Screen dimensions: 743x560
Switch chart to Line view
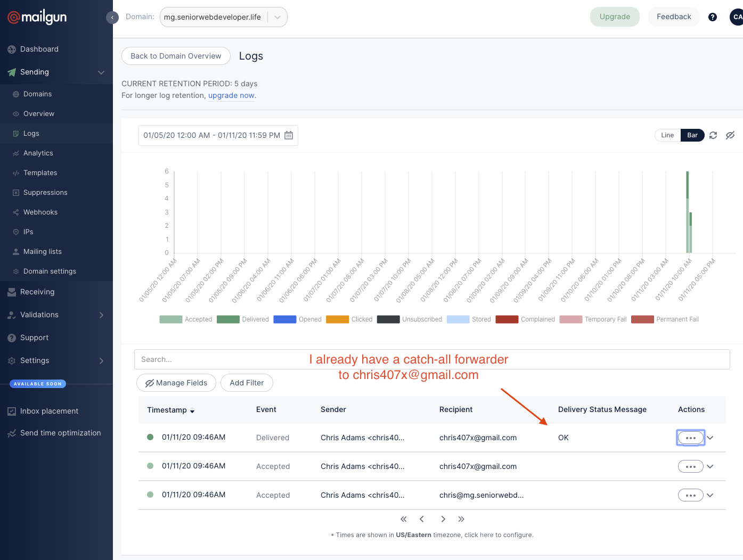(x=667, y=135)
